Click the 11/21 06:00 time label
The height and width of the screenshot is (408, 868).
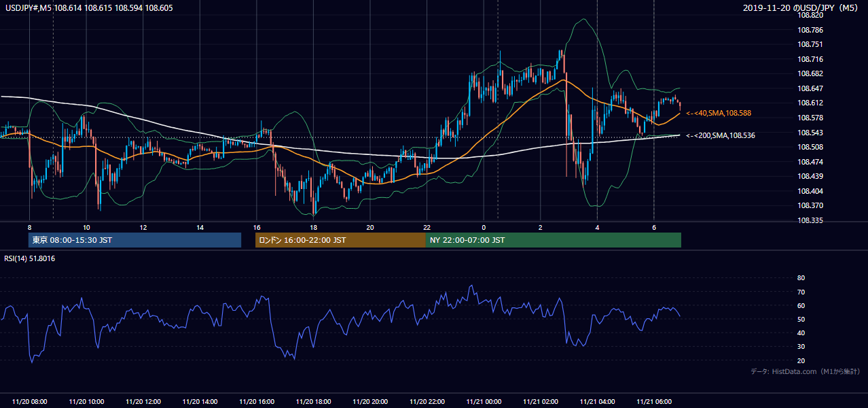click(x=654, y=402)
